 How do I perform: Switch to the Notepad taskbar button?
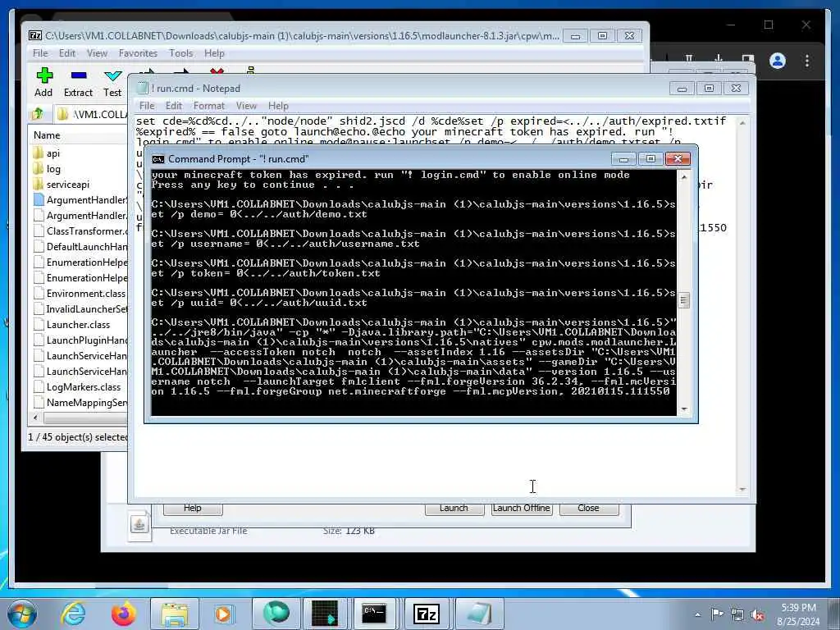[479, 614]
